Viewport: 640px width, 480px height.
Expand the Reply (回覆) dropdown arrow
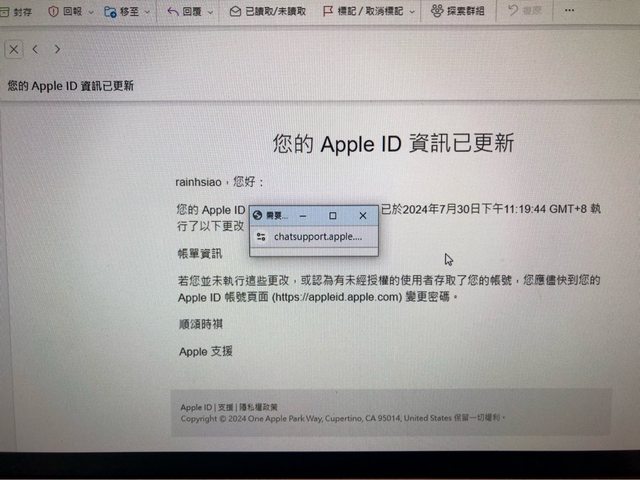click(x=212, y=12)
